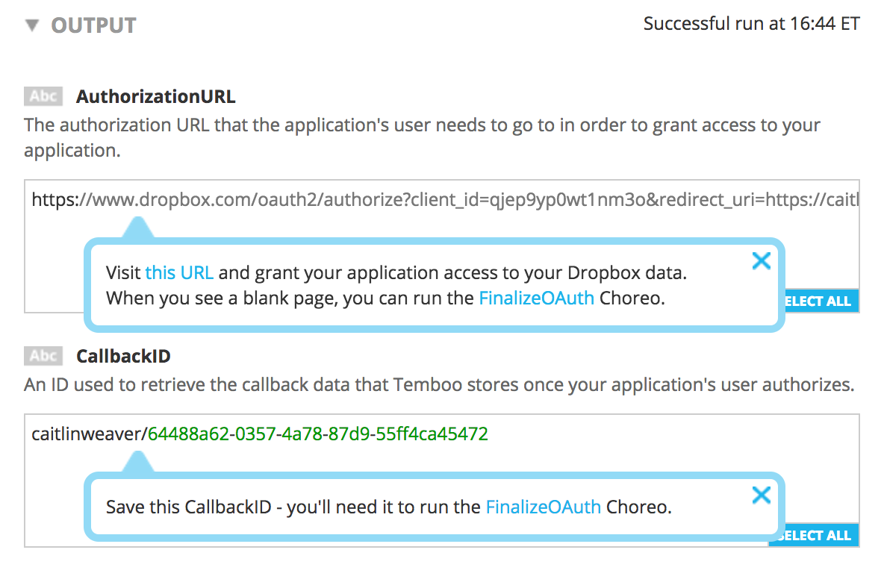Click the Abc icon beside CallbackID
Screen dimensions: 884x588
pyautogui.click(x=43, y=356)
